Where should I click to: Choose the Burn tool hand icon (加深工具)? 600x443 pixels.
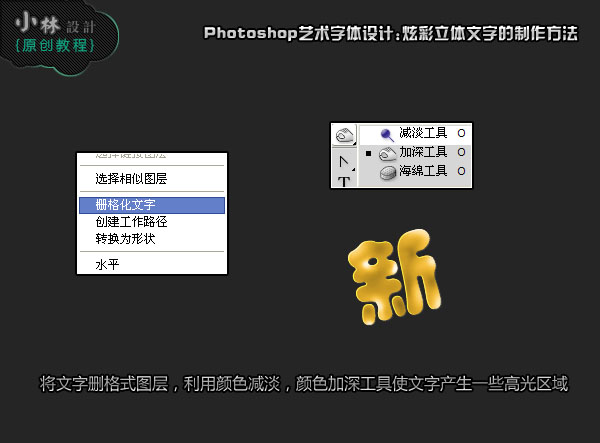click(386, 152)
